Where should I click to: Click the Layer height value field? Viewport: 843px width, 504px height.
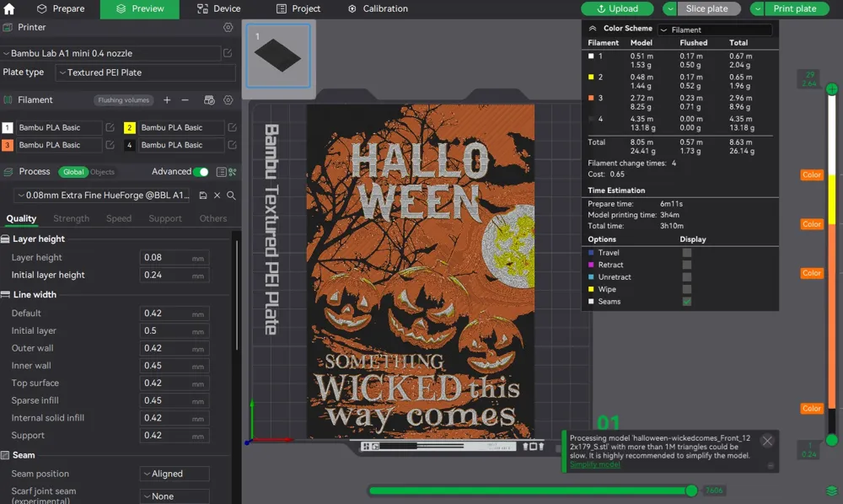[x=175, y=258]
